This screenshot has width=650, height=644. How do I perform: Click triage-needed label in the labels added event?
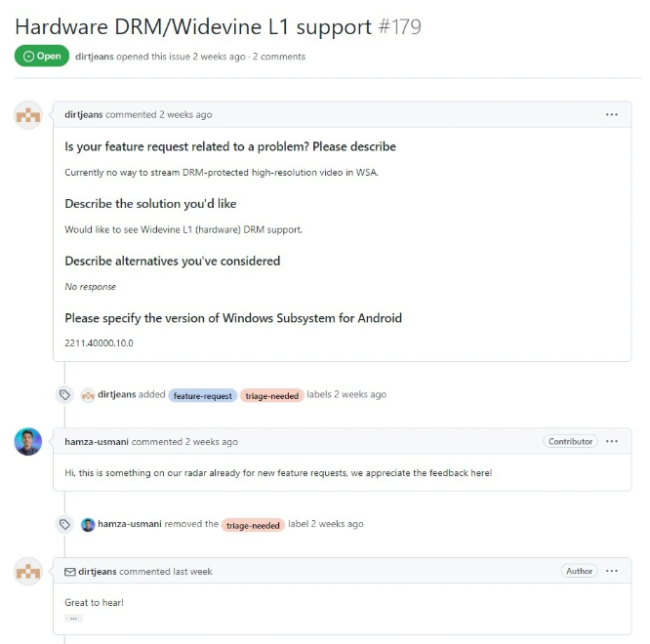(x=272, y=396)
